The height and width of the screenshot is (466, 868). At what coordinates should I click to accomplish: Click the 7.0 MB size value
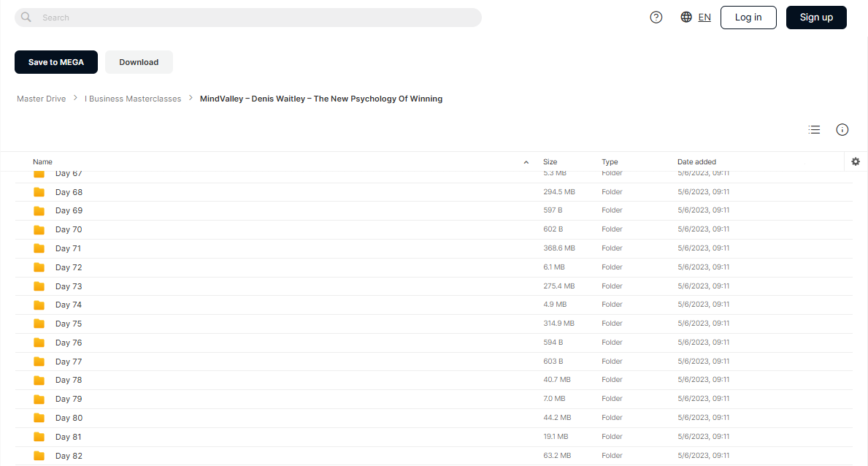point(554,398)
